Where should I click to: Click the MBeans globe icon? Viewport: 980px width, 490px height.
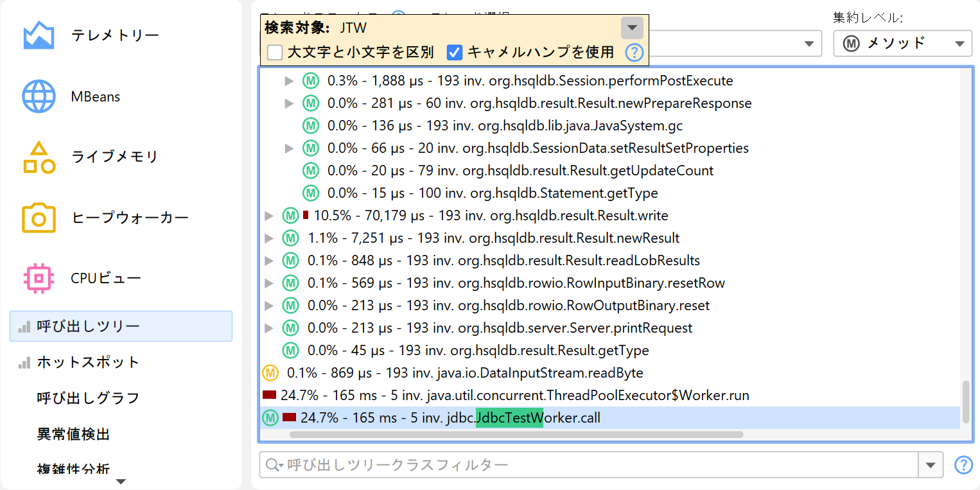[x=39, y=97]
